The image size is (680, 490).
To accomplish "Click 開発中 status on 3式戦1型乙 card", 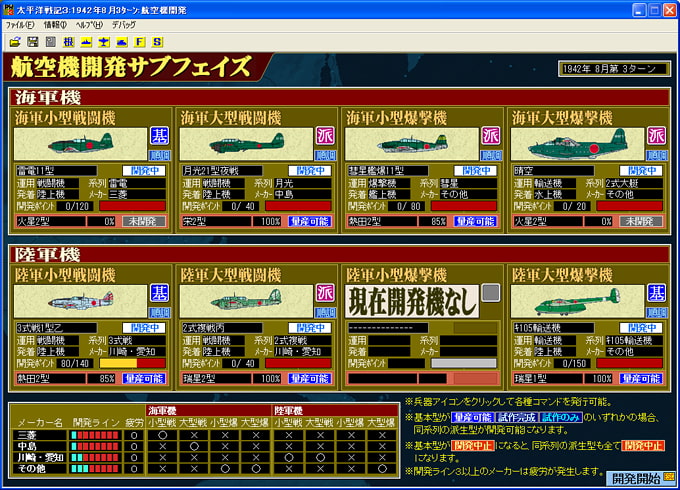I will [144, 328].
